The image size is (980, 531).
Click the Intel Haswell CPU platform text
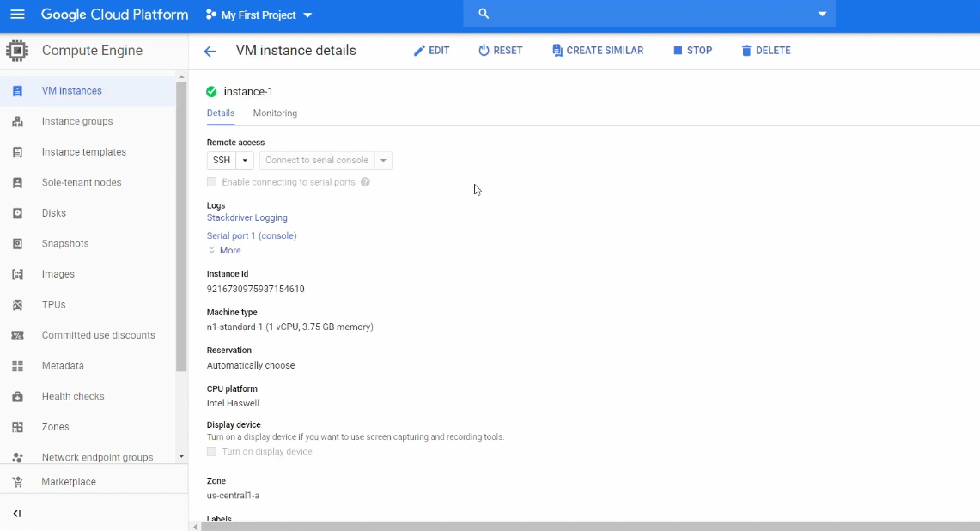point(233,404)
